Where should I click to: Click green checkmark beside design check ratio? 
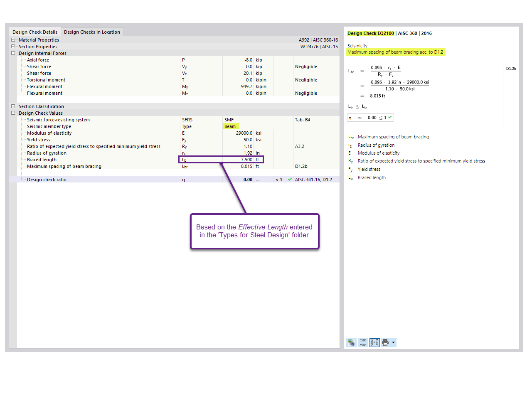[x=289, y=179]
